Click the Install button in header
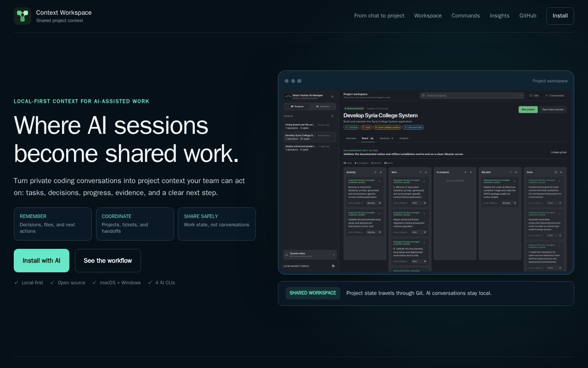The image size is (588, 368). tap(560, 16)
